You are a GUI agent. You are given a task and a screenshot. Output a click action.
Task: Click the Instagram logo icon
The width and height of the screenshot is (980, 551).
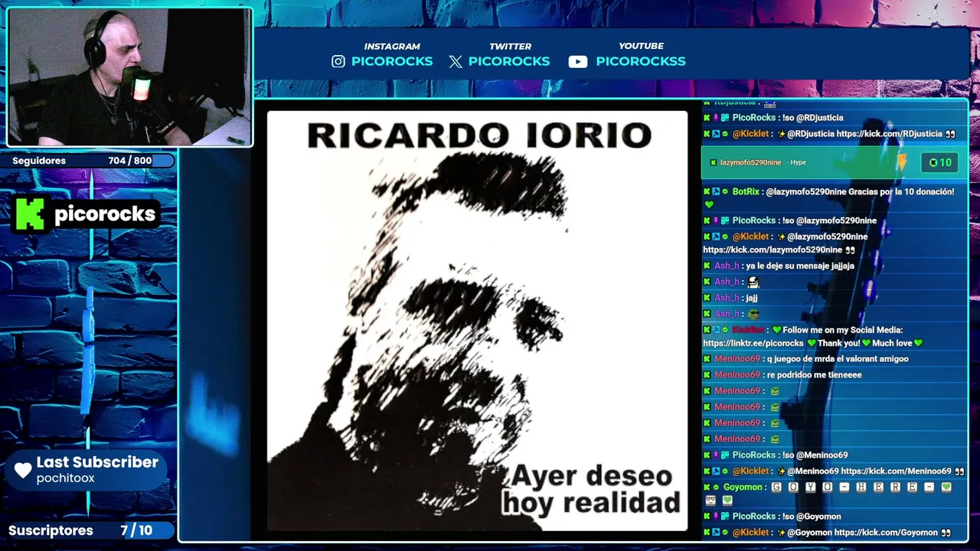338,62
